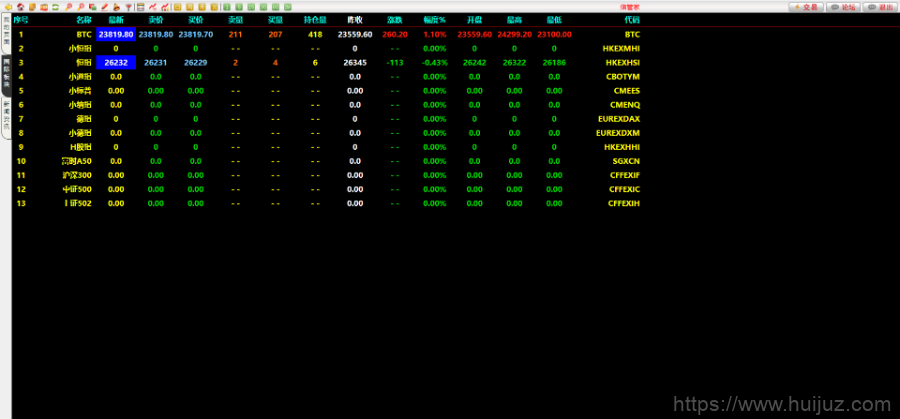Screen dimensions: 900x419
Task: Open the quote list table icon
Action: coord(141,7)
